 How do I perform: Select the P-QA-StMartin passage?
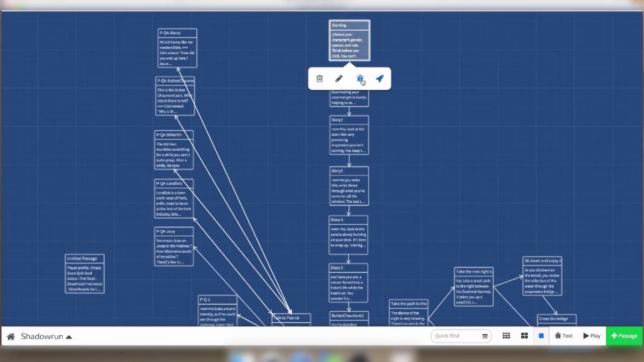point(174,150)
